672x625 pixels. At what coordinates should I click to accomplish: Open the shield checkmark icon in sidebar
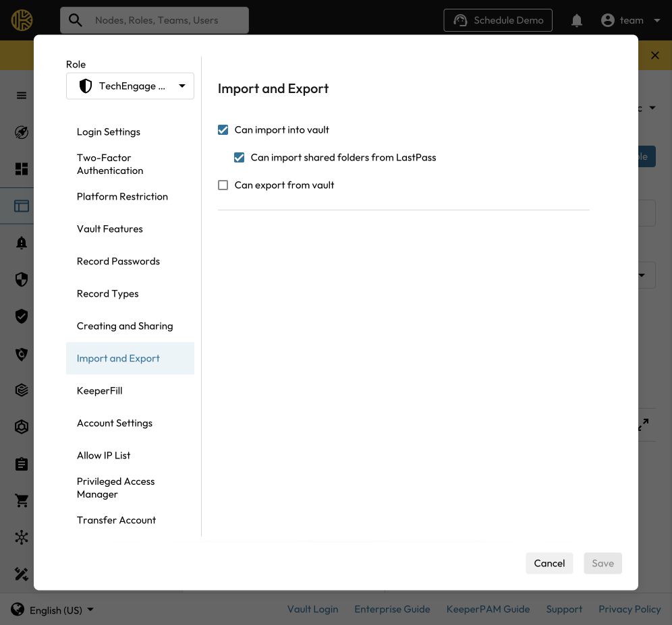22,316
